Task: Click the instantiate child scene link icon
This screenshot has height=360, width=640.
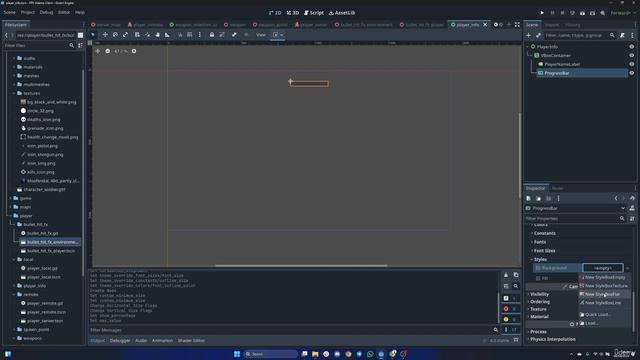Action: [538, 36]
